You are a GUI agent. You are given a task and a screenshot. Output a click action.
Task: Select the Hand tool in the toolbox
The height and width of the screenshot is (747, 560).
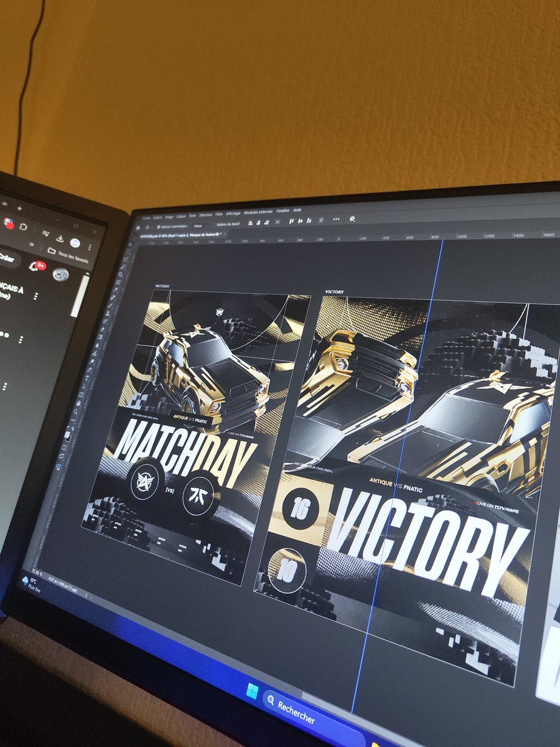(x=78, y=403)
